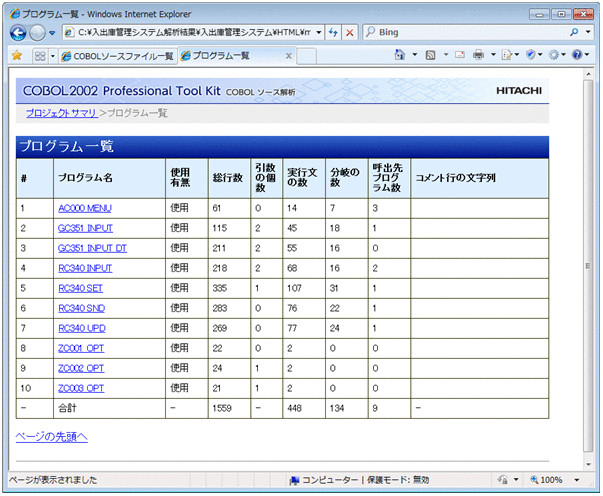Viewport: 603px width, 496px height.
Task: Click the RSS feeds icon
Action: pos(430,55)
